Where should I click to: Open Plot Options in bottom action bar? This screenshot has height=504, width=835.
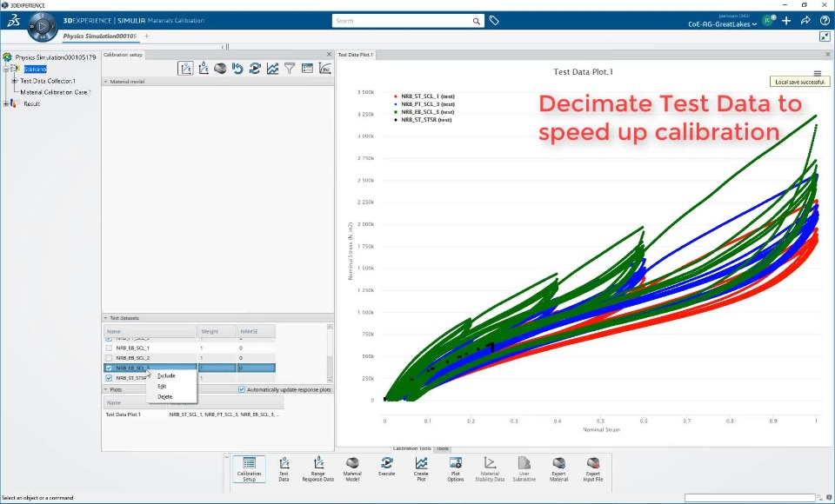pos(455,469)
